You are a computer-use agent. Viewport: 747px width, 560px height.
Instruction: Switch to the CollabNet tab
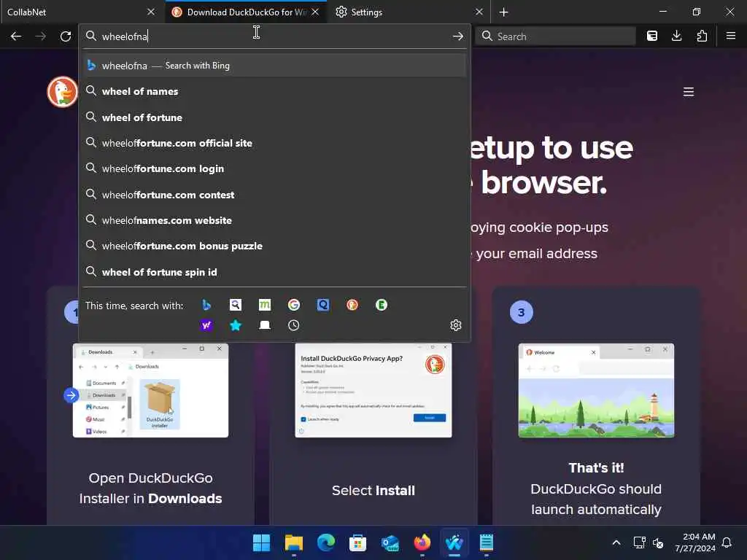(x=81, y=12)
